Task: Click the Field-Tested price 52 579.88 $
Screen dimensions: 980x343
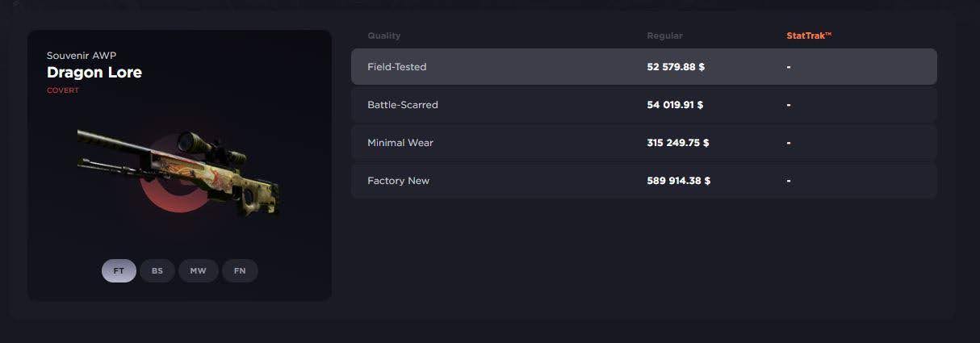Action: point(676,67)
